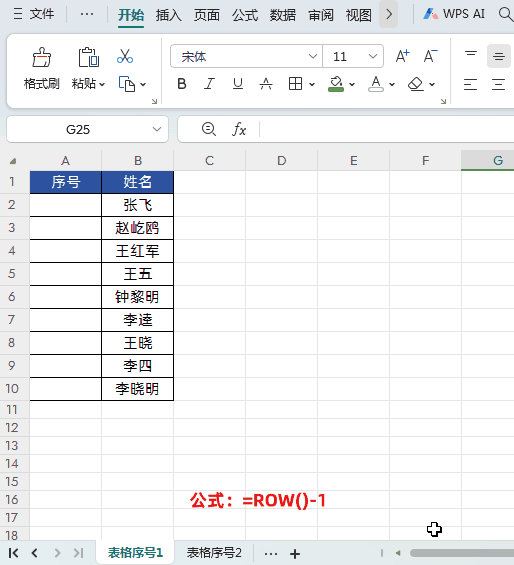Open border style dropdown arrow

tap(312, 84)
